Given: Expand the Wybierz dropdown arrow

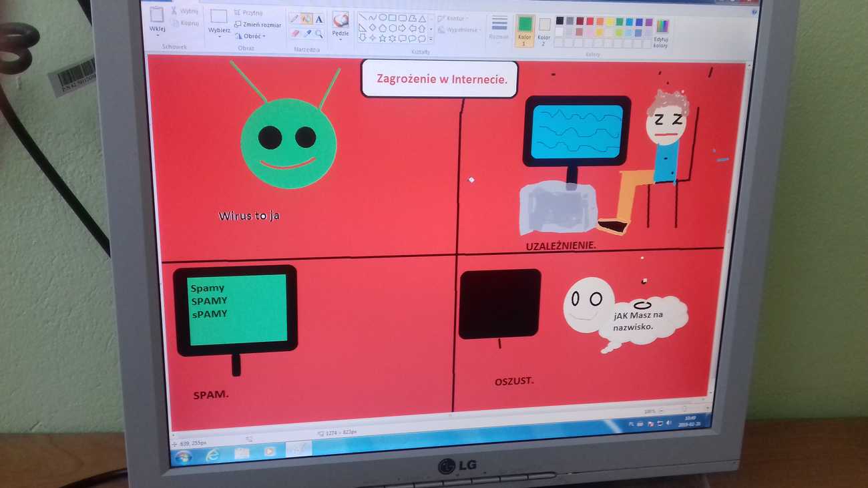Looking at the screenshot, I should coord(219,36).
